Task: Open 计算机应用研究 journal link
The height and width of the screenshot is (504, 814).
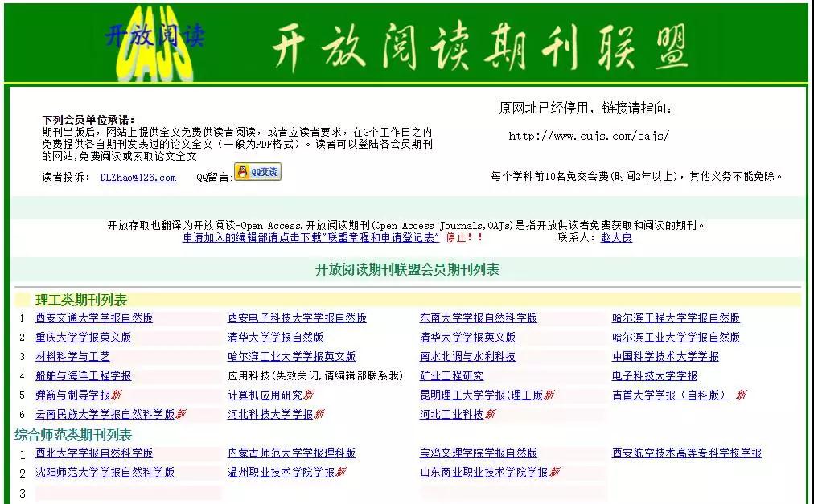Action: (x=265, y=395)
